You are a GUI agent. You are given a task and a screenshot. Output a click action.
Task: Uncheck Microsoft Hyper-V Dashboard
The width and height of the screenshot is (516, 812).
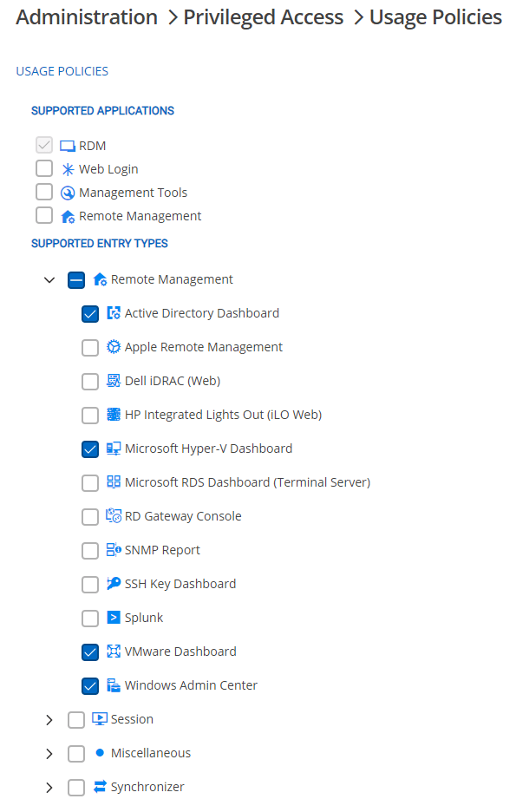[90, 449]
